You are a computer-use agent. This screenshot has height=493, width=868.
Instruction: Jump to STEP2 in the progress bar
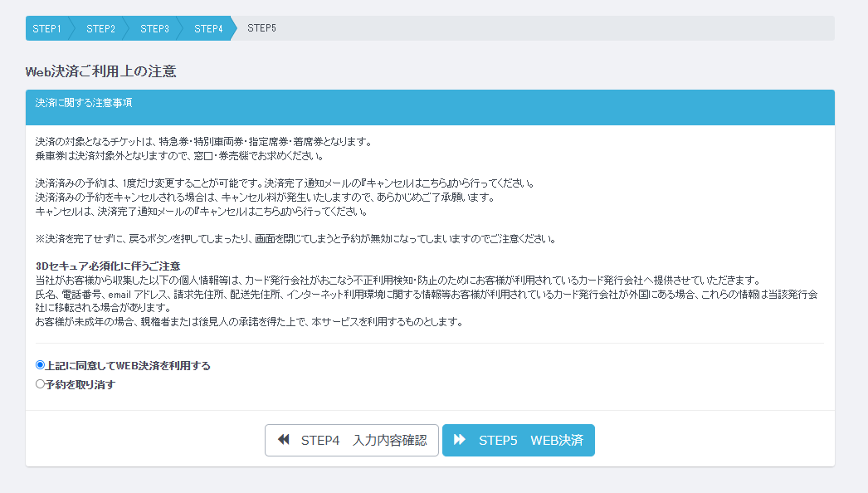(100, 28)
